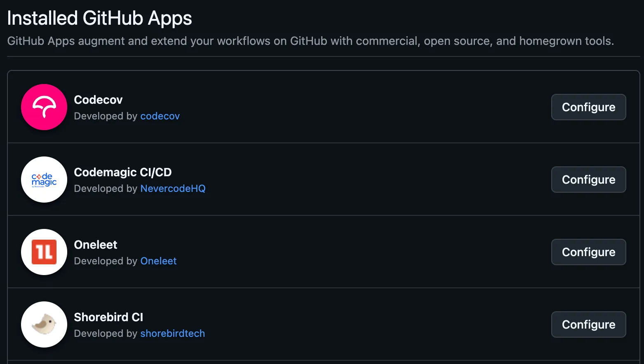Open Configure for Oneleet
The image size is (644, 364).
pyautogui.click(x=588, y=252)
